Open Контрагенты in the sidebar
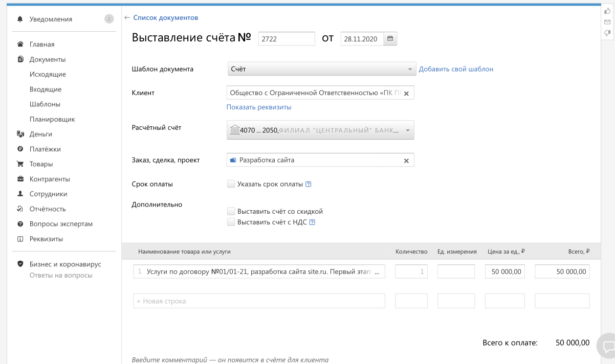 (49, 179)
